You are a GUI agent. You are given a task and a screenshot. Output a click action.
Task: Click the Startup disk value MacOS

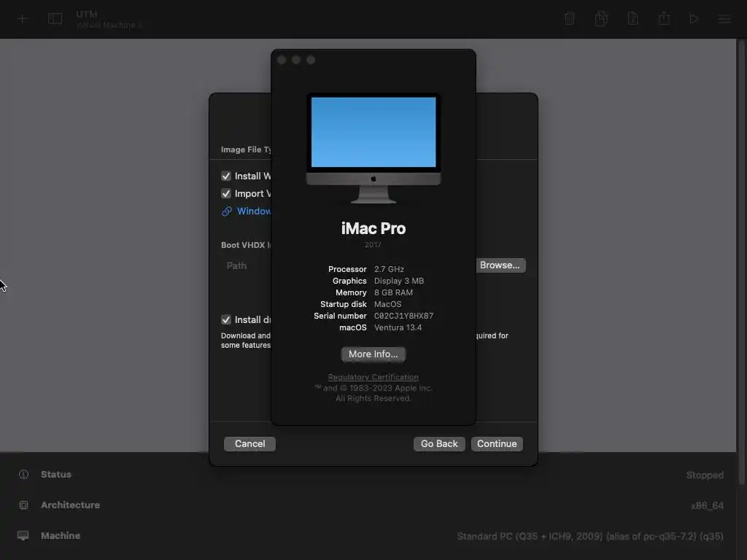tap(388, 304)
